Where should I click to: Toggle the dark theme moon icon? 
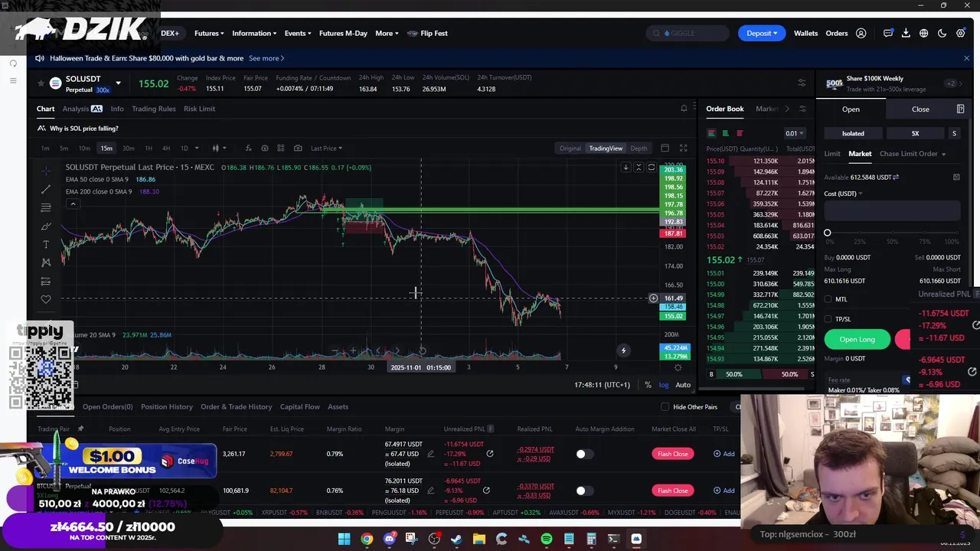tap(942, 33)
